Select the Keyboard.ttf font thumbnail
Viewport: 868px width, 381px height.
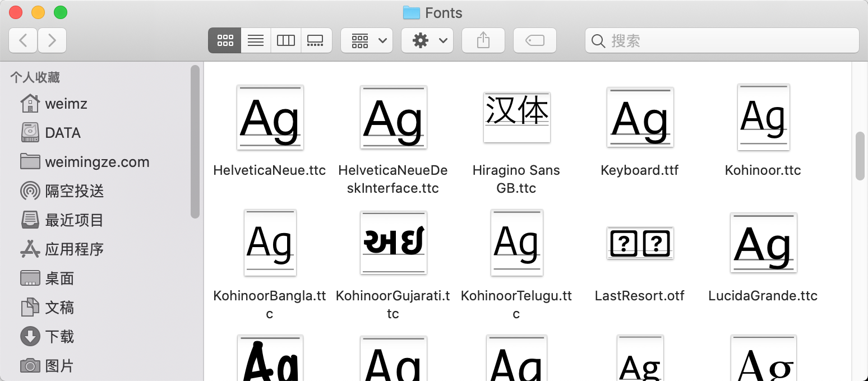(640, 117)
